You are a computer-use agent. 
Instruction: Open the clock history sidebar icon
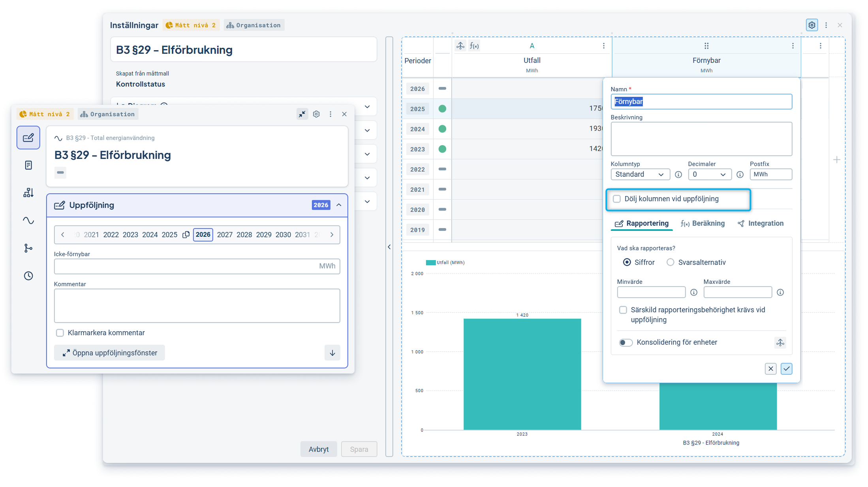(x=28, y=276)
